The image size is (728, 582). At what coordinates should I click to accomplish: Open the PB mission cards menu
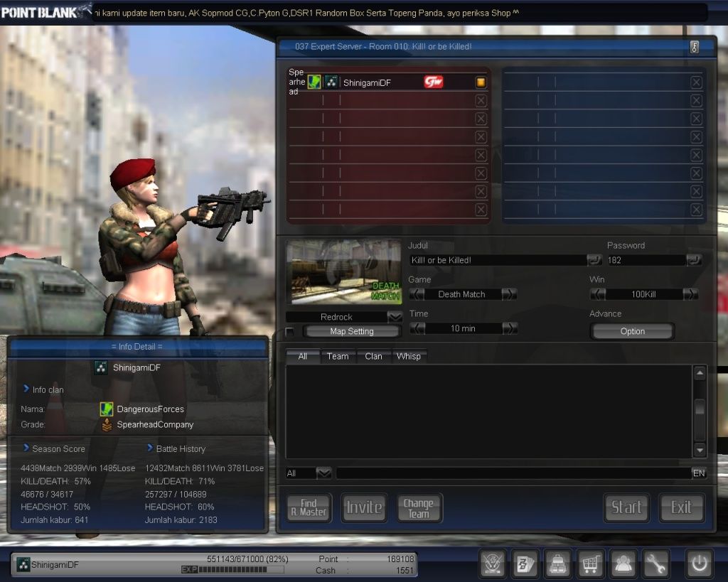pyautogui.click(x=525, y=564)
